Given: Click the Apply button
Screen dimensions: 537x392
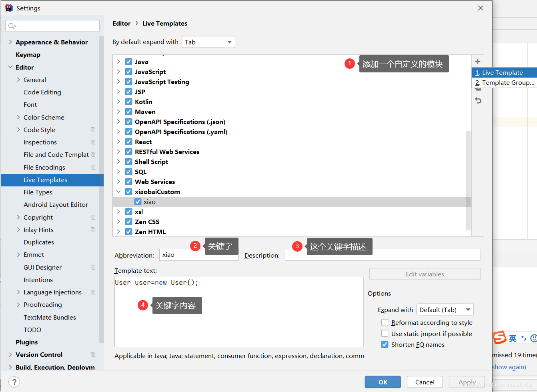Looking at the screenshot, I should pos(467,382).
